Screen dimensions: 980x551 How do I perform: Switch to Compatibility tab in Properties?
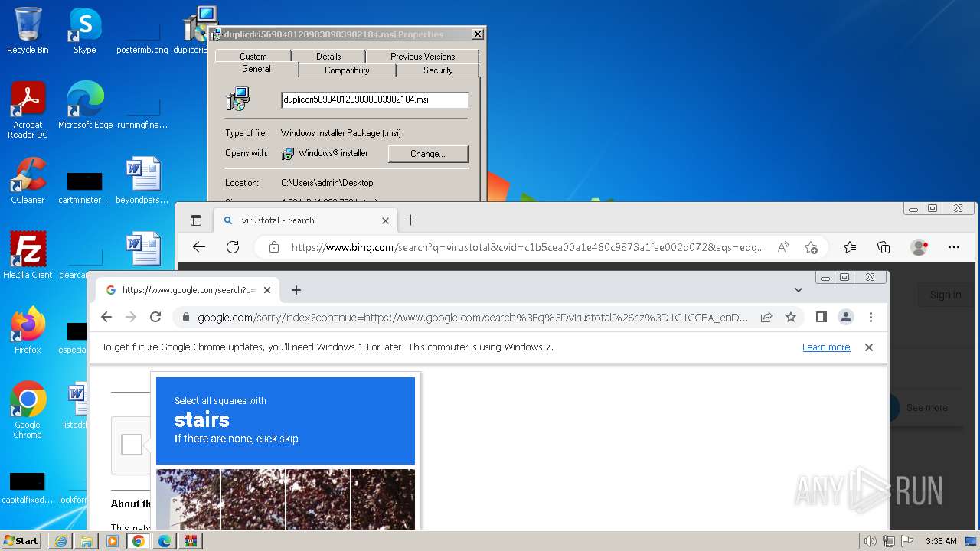click(x=347, y=70)
